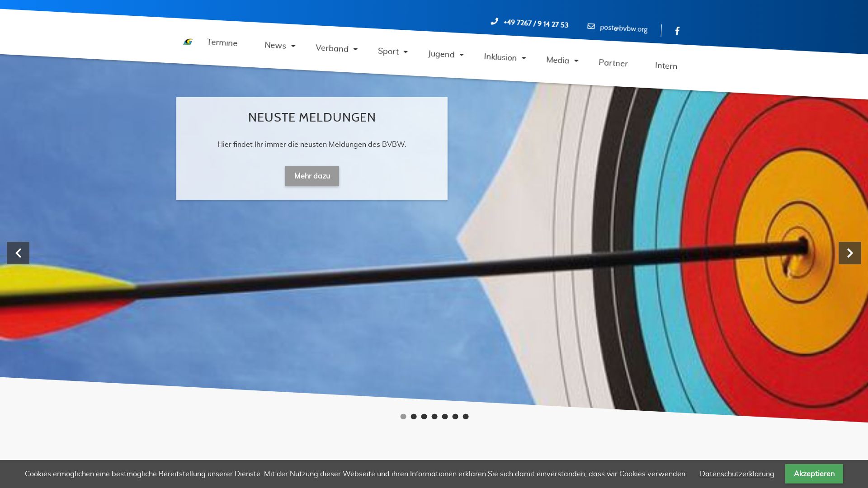Open the Termine menu item
868x488 pixels.
pos(222,42)
